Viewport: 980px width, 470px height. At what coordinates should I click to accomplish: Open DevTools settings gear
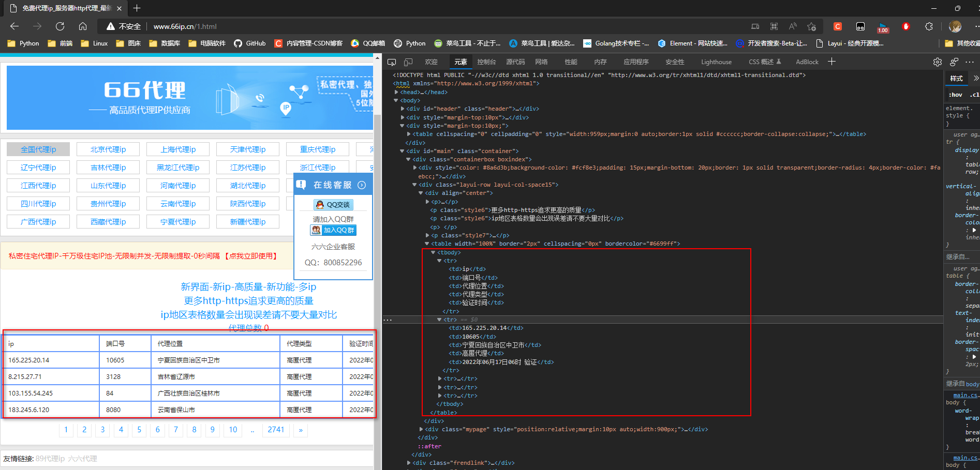938,62
